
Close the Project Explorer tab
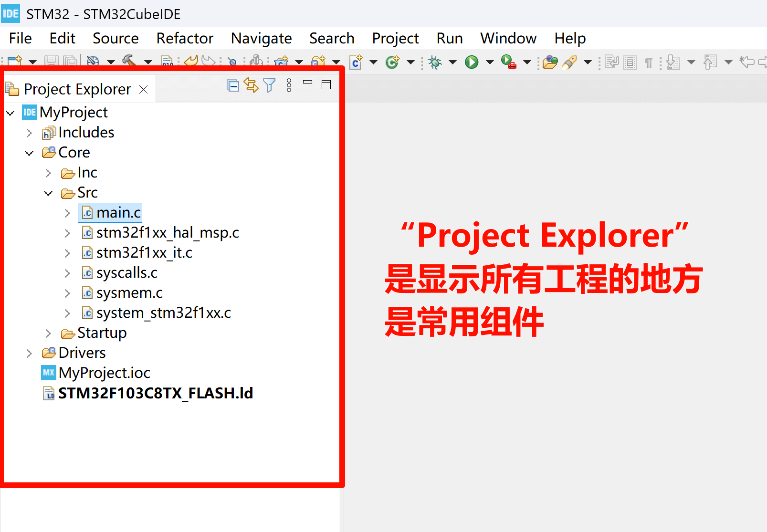coord(144,89)
